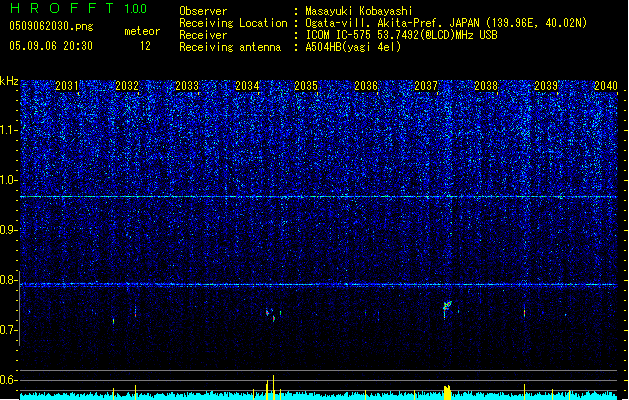Click the 'Observer' field label

coord(203,11)
